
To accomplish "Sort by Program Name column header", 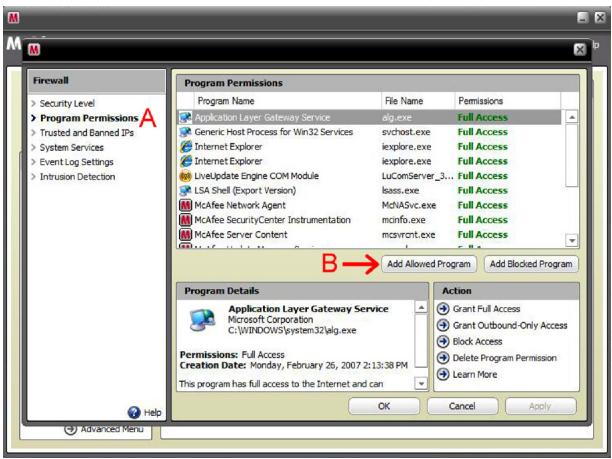I will [x=287, y=101].
